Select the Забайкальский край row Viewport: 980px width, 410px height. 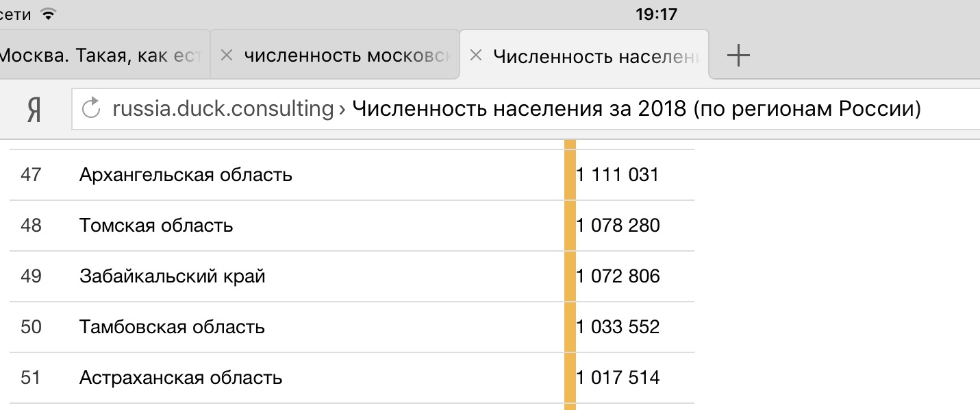click(x=352, y=276)
